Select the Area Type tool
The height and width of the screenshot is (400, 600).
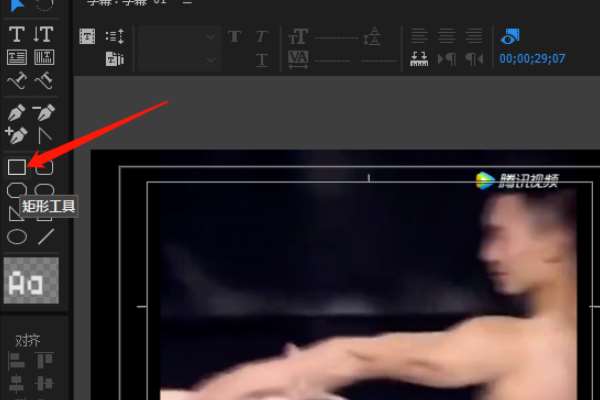tap(17, 57)
